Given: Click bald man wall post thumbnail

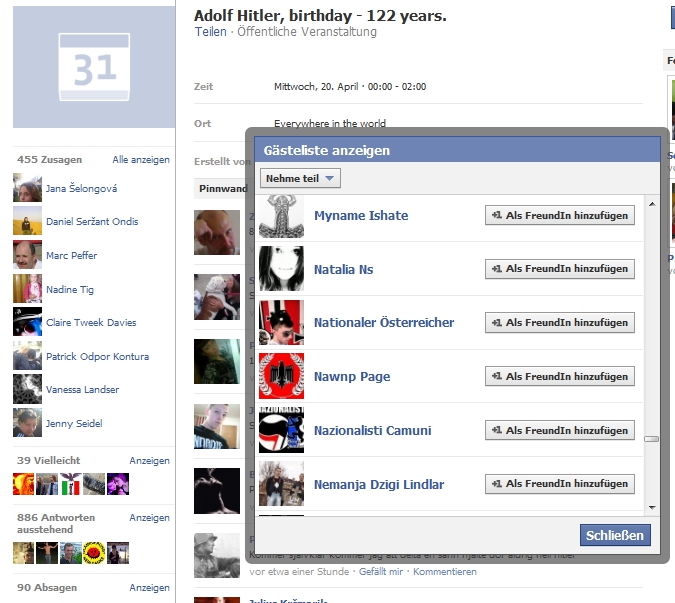Looking at the screenshot, I should point(217,232).
